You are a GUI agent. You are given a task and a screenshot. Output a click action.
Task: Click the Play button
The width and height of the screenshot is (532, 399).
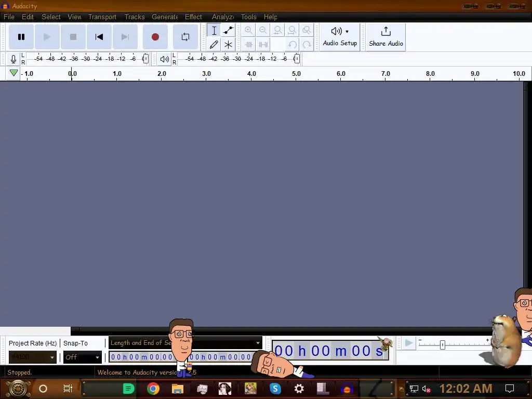pyautogui.click(x=47, y=37)
